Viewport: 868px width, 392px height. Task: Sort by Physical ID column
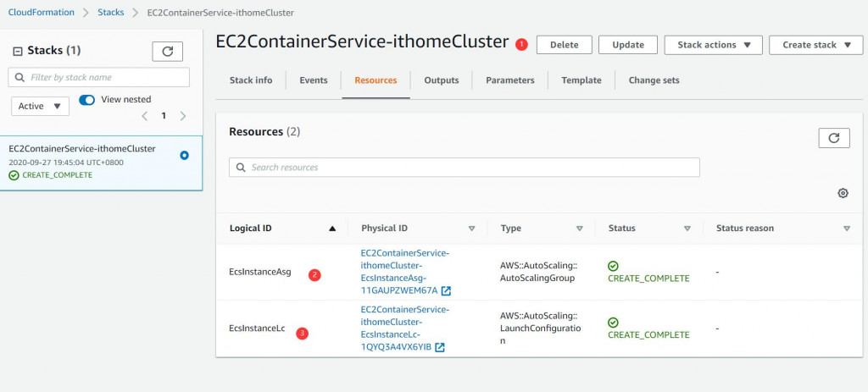coord(471,229)
